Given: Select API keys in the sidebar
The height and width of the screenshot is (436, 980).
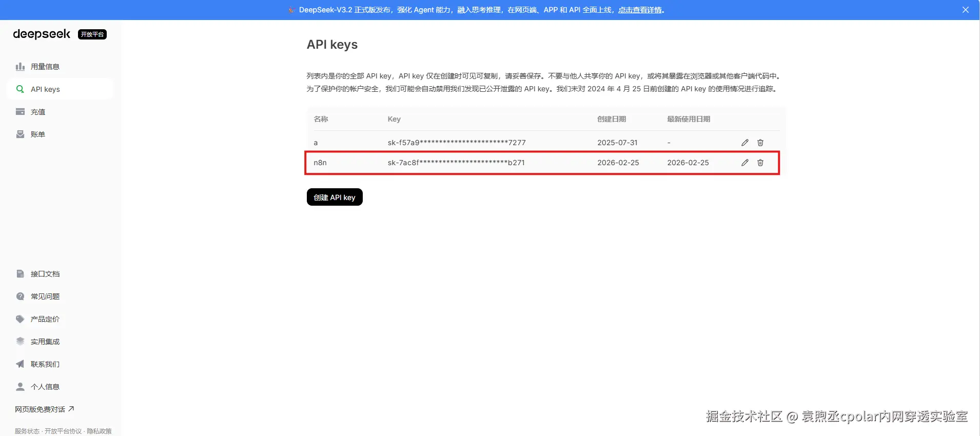Looking at the screenshot, I should pyautogui.click(x=60, y=89).
